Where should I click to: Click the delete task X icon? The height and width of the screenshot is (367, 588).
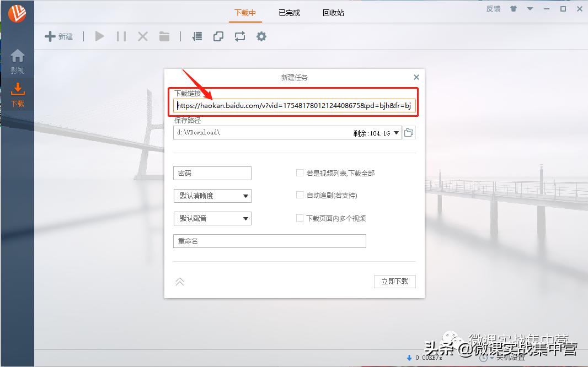pos(142,36)
